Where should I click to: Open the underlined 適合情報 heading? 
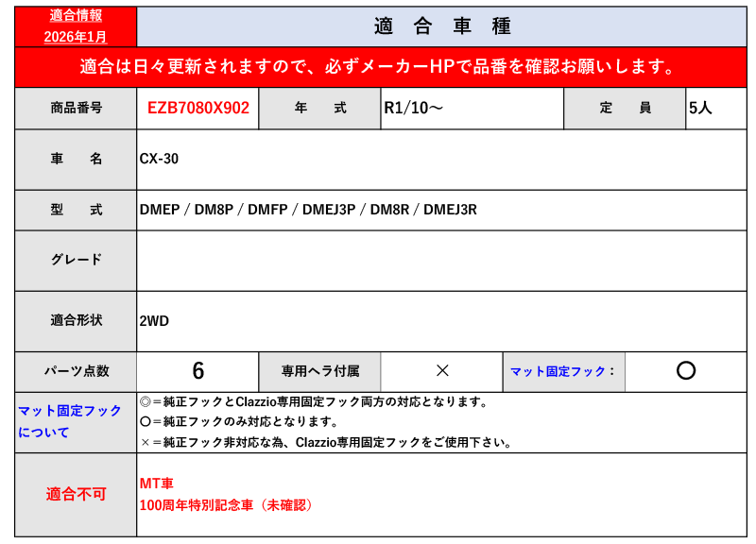pos(76,15)
